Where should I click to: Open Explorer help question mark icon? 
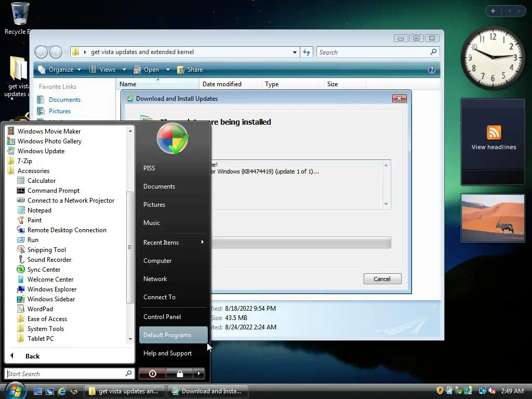click(x=432, y=70)
